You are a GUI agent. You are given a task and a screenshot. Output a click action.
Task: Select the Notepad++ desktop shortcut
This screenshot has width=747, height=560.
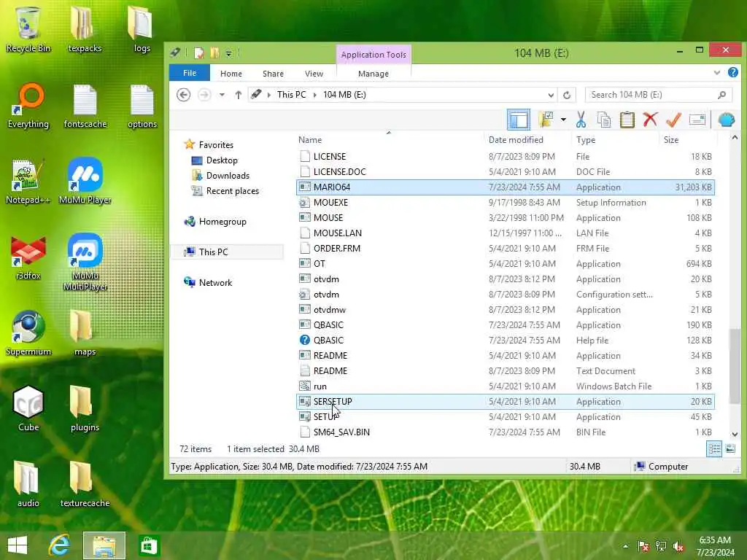(x=28, y=182)
